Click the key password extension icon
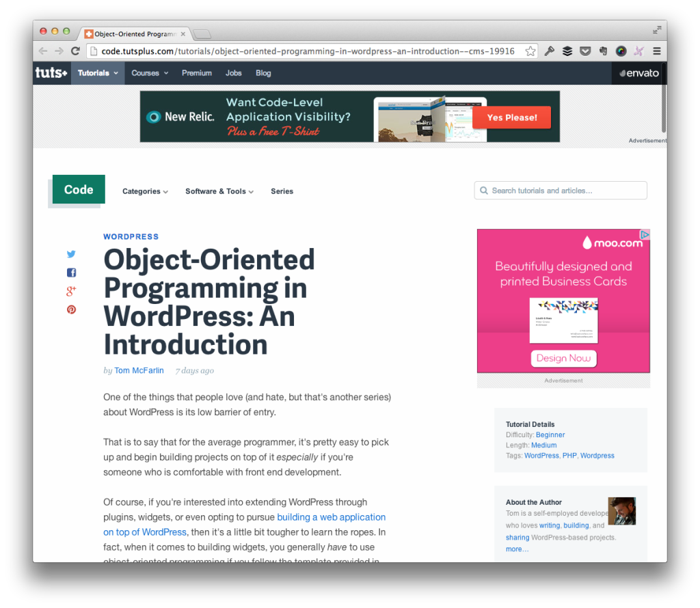Viewport: 700px width, 608px height. pos(550,51)
